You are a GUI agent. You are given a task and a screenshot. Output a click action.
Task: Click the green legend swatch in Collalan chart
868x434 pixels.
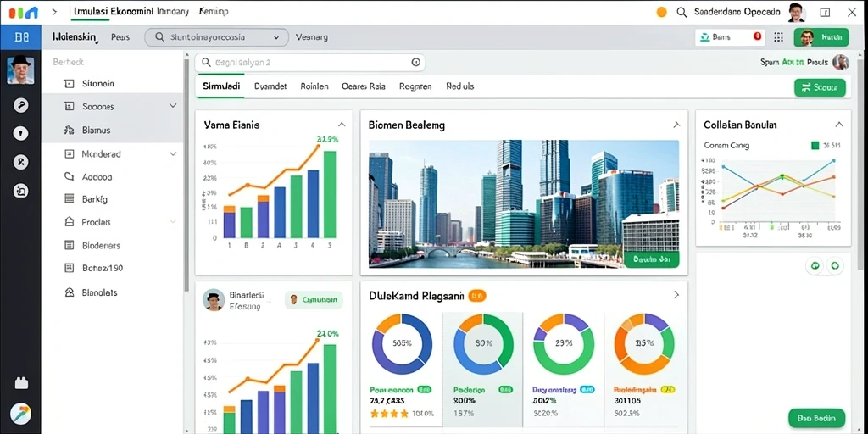(815, 146)
